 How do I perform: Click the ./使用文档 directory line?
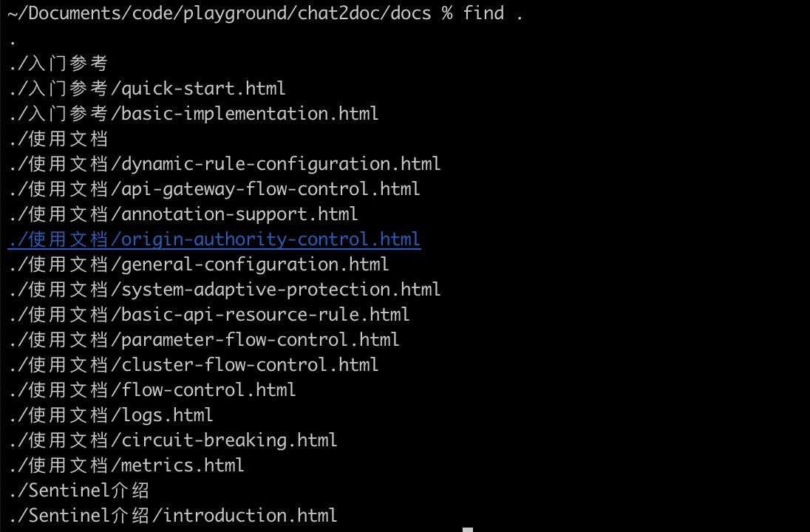point(59,139)
